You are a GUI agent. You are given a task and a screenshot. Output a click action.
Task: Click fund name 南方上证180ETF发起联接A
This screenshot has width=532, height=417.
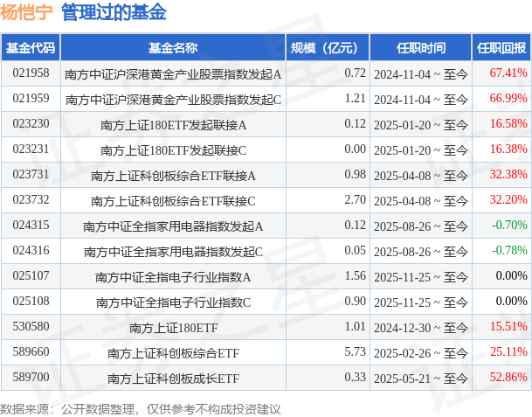point(173,125)
